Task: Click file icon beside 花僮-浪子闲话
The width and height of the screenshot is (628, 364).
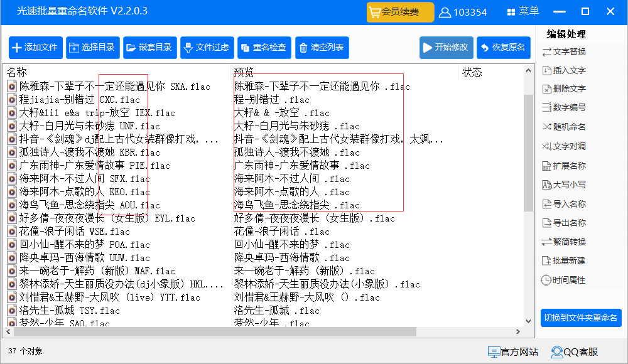Action: [x=12, y=232]
